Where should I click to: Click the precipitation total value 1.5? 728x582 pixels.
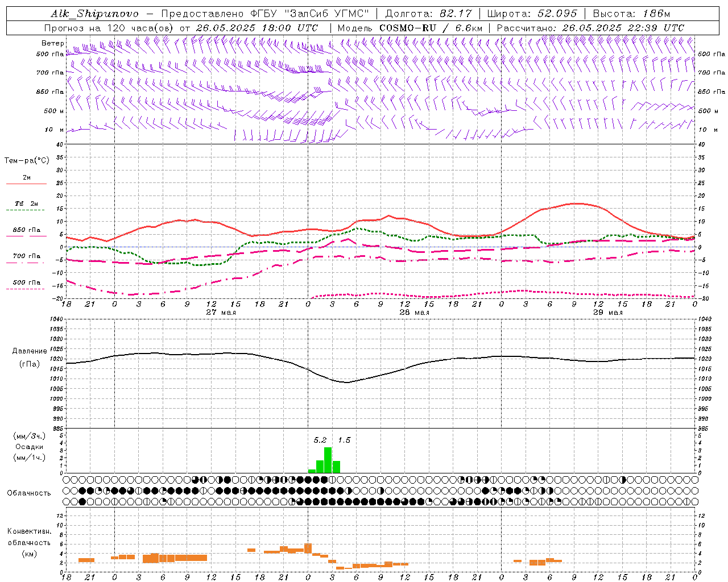(344, 440)
